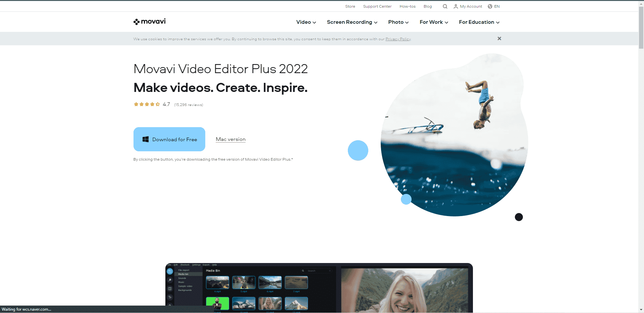This screenshot has width=644, height=313.
Task: Click the 6.mp4 lake thumbnail in Media Bin
Action: [270, 282]
